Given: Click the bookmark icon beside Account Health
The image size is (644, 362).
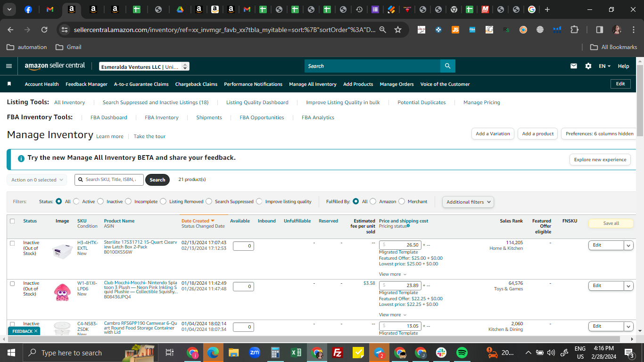Looking at the screenshot, I should (9, 84).
